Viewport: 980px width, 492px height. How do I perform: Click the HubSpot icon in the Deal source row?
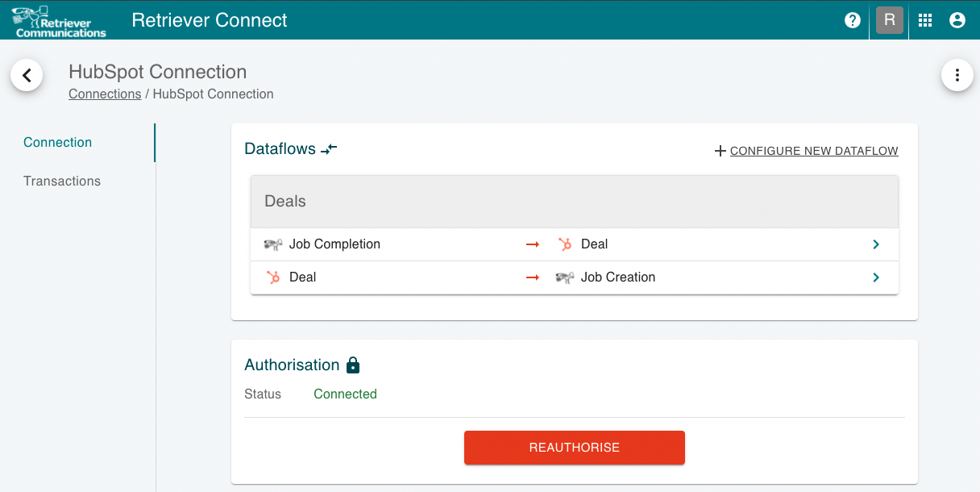(273, 277)
